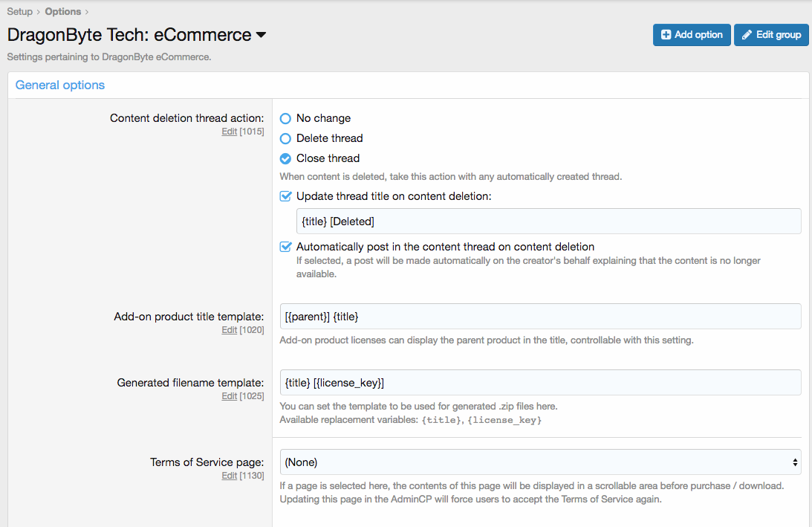Image resolution: width=812 pixels, height=527 pixels.
Task: Focus the Generated filename template field
Action: click(x=540, y=382)
